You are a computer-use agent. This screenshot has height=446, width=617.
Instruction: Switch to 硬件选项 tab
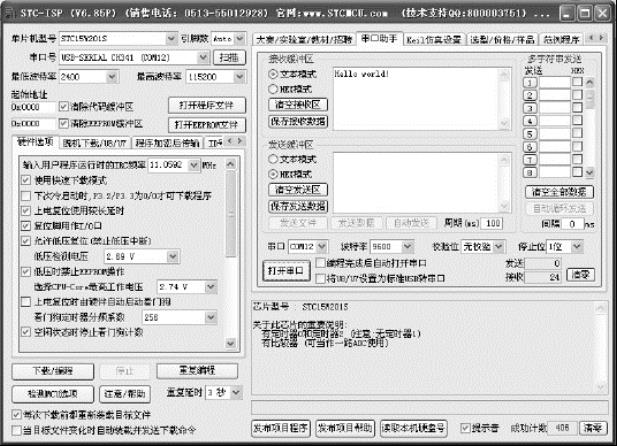[x=35, y=142]
